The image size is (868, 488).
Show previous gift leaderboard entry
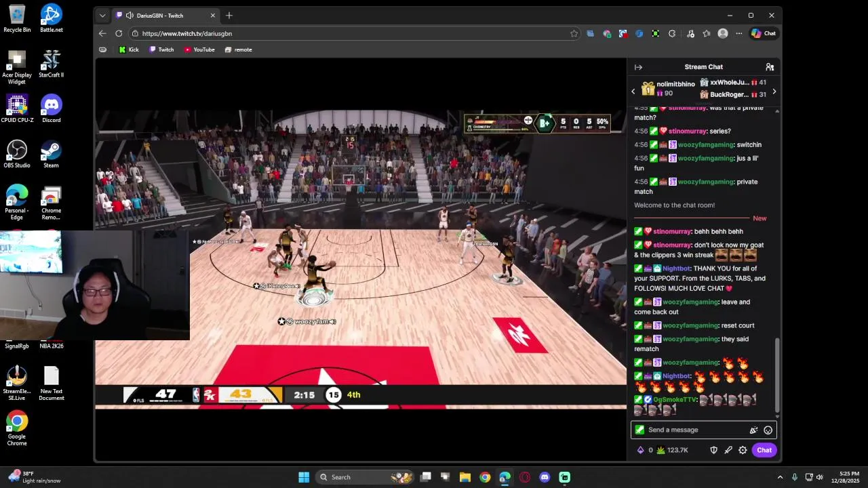pyautogui.click(x=633, y=91)
